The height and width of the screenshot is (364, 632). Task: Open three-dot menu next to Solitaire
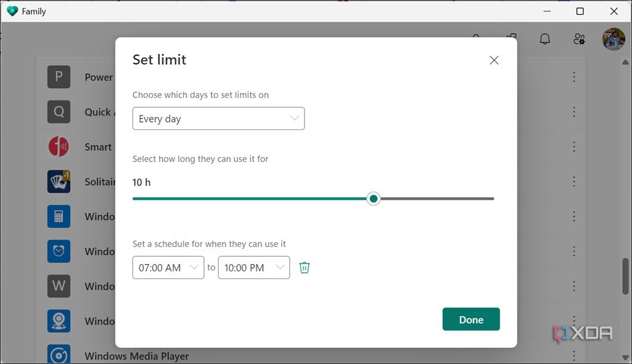point(573,181)
